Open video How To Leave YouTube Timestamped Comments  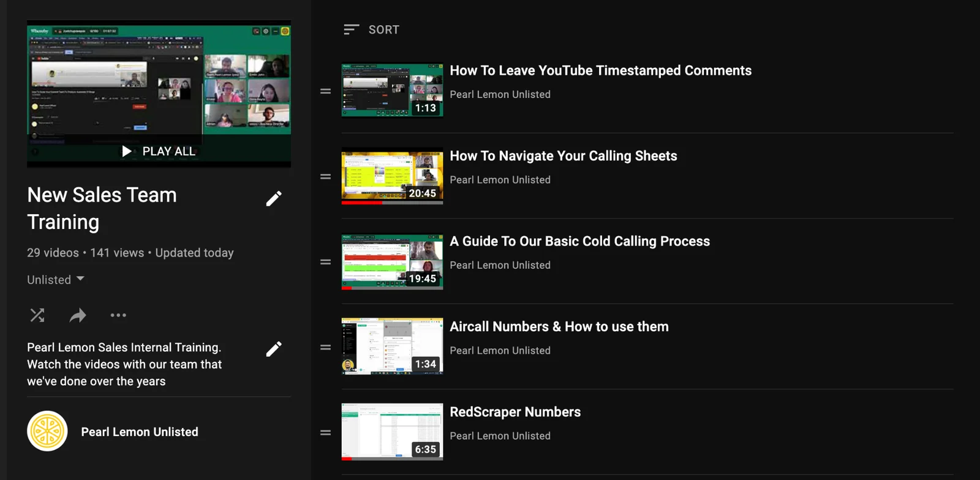click(x=600, y=70)
